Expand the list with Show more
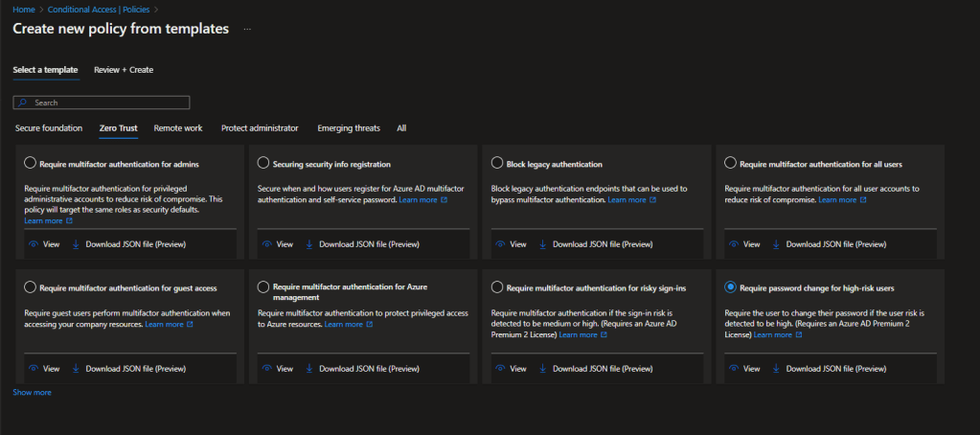Image resolution: width=980 pixels, height=435 pixels. (32, 392)
